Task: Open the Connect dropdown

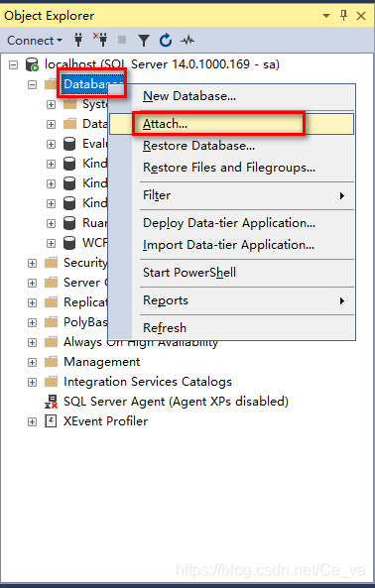Action: [x=35, y=40]
